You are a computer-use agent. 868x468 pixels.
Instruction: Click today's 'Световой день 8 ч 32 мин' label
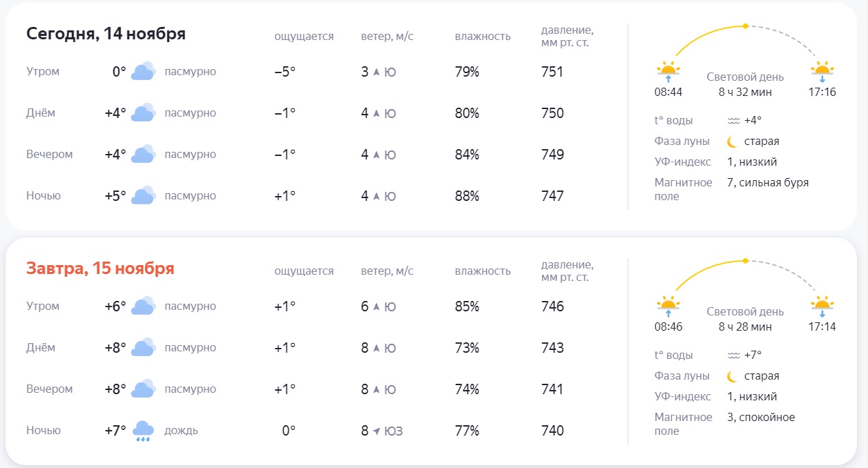745,84
